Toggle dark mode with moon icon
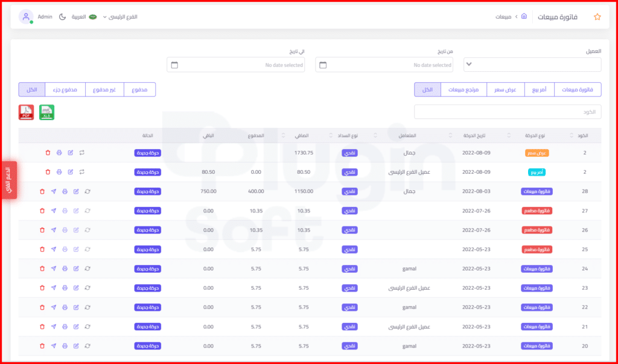The image size is (618, 364). coord(62,17)
